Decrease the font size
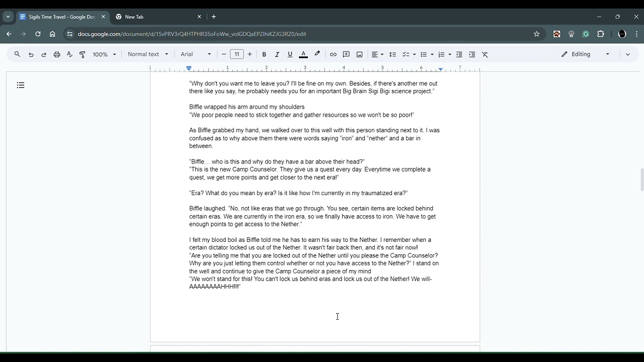 click(224, 54)
